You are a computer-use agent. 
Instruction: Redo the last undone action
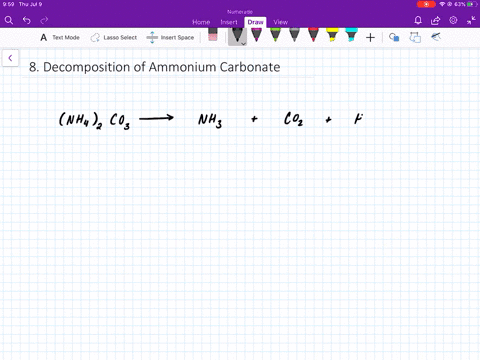point(44,20)
